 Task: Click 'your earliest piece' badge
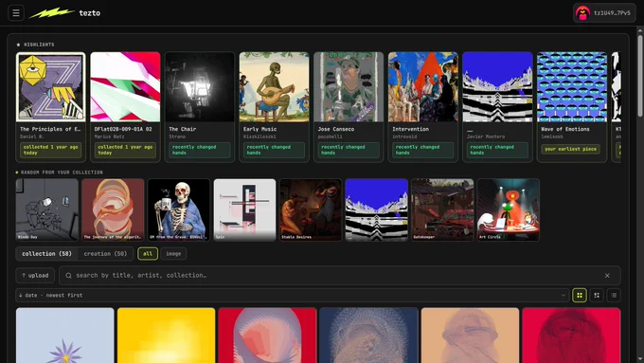570,149
